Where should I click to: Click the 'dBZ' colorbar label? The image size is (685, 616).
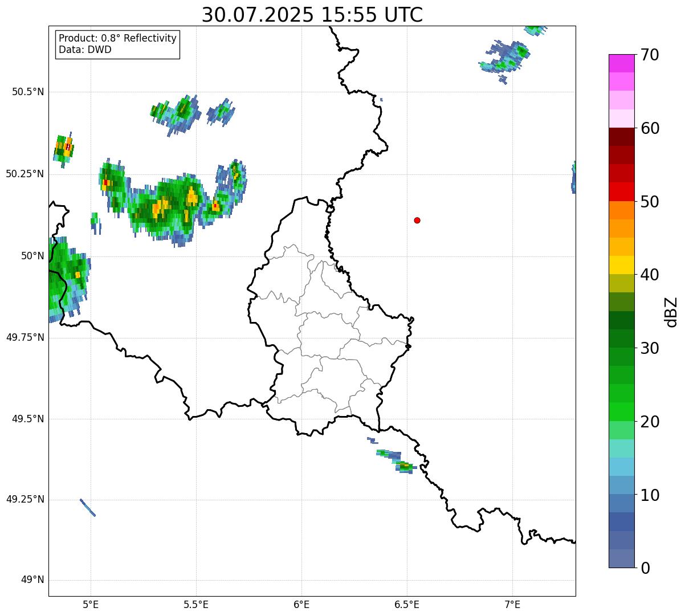point(671,312)
